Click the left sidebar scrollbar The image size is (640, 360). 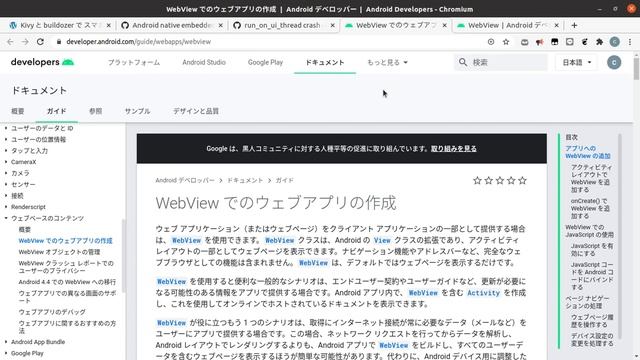(123, 256)
